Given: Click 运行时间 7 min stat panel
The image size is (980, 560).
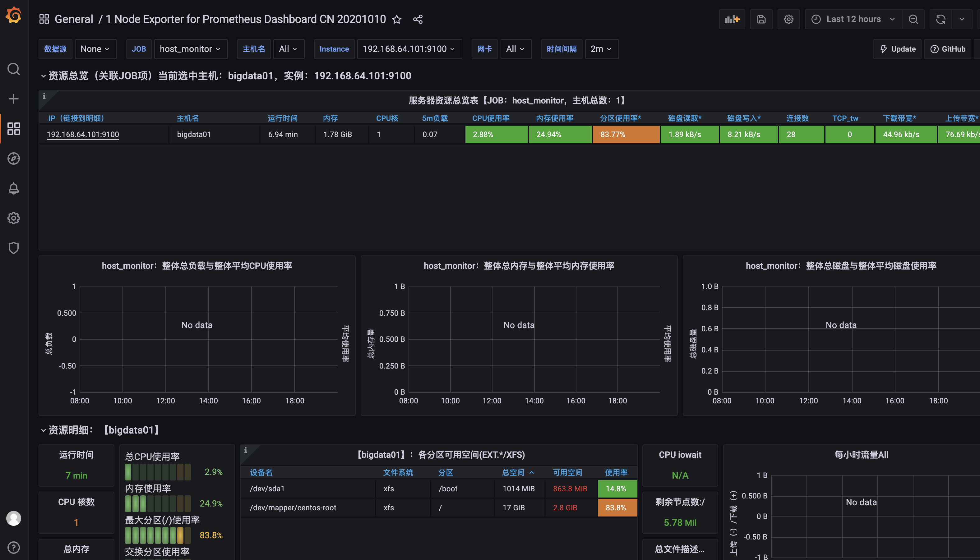Looking at the screenshot, I should pos(76,466).
